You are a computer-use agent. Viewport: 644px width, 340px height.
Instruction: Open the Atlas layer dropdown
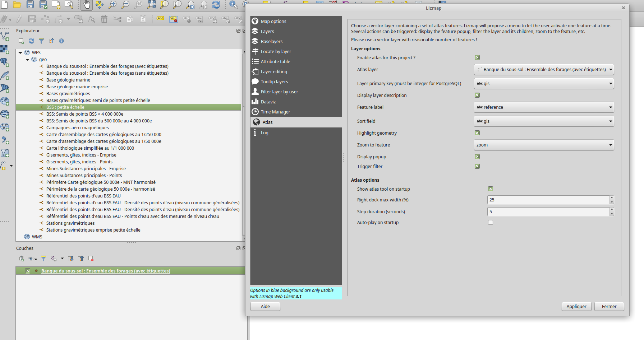tap(544, 69)
